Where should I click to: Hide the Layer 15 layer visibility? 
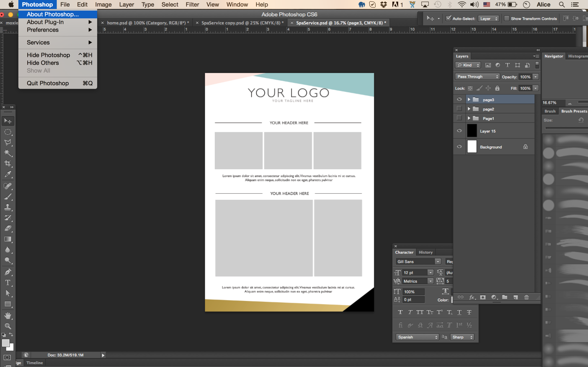[459, 131]
